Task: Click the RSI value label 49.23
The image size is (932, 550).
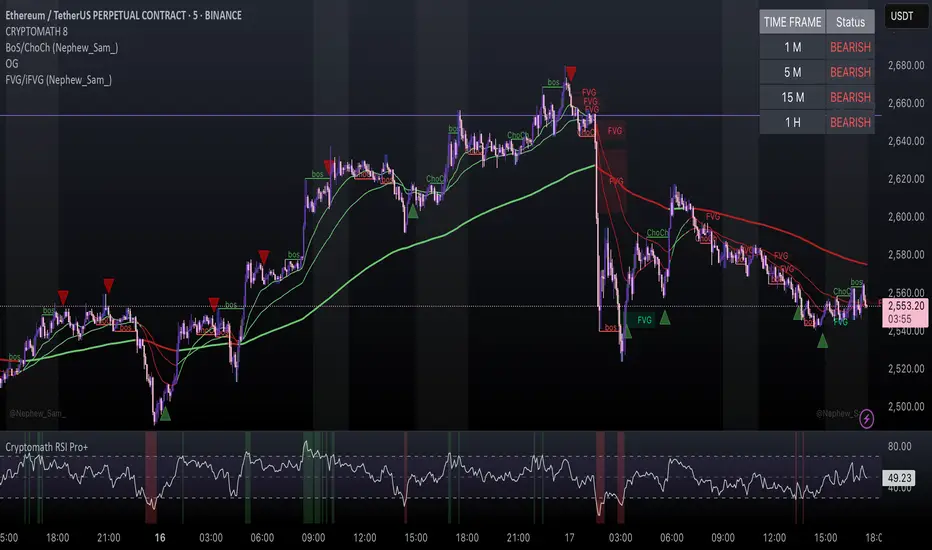Action: pyautogui.click(x=899, y=477)
